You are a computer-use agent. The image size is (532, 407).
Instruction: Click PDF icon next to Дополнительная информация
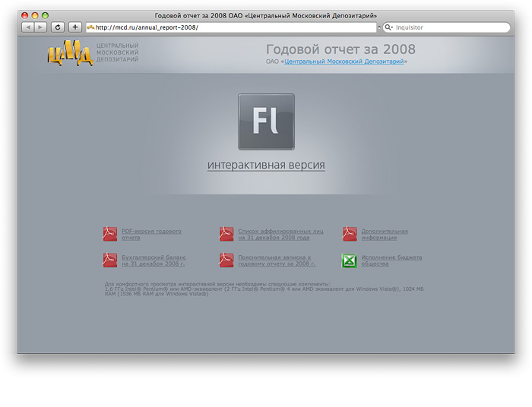pyautogui.click(x=350, y=234)
